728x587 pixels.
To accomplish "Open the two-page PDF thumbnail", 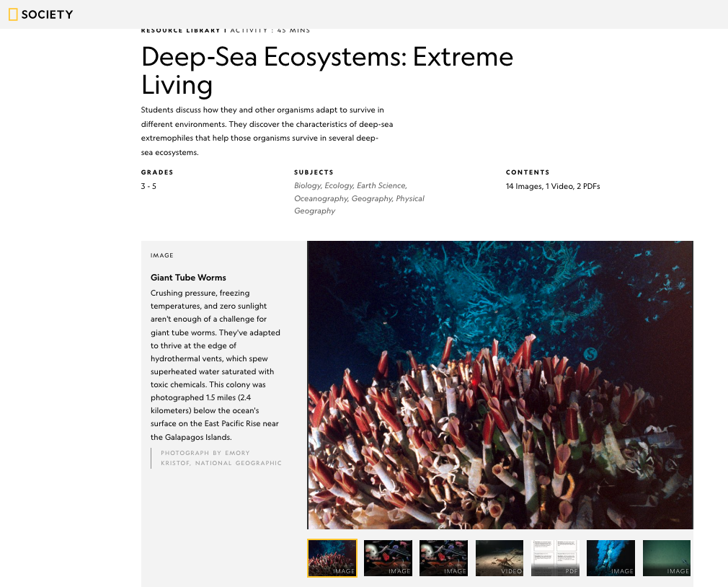I will click(x=554, y=557).
